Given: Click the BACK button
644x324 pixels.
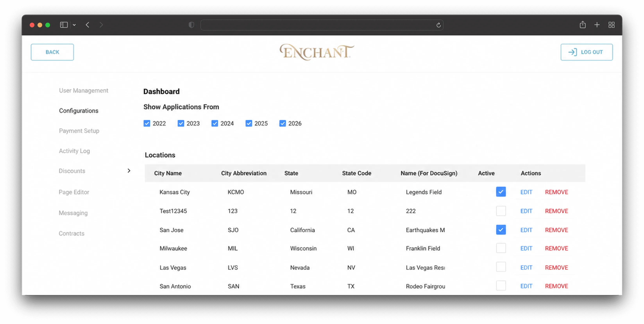Looking at the screenshot, I should 52,52.
